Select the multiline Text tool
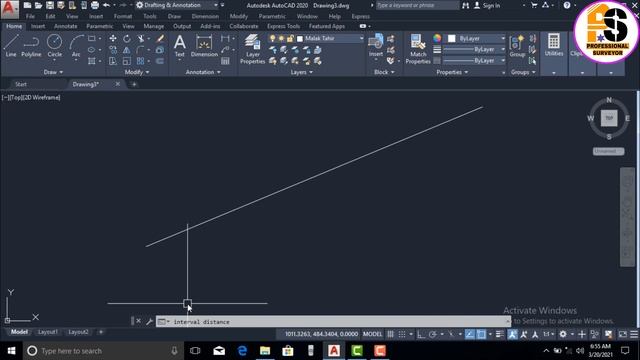The height and width of the screenshot is (360, 640). click(180, 45)
